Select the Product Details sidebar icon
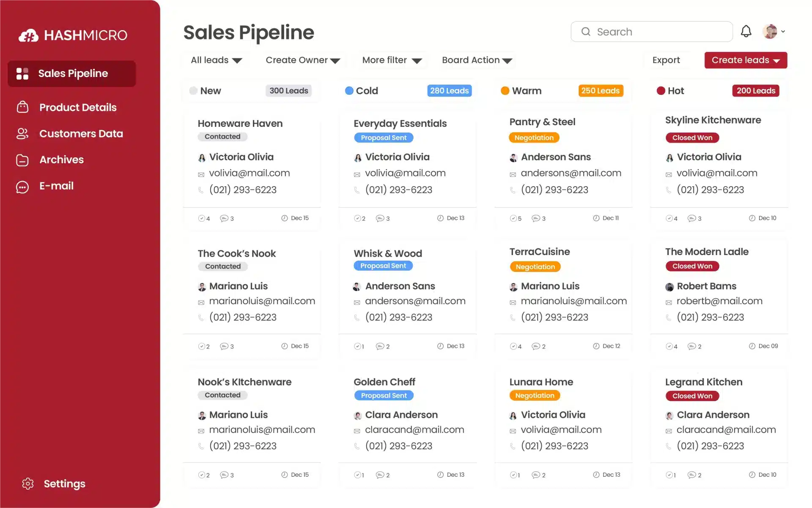The image size is (812, 508). [x=22, y=107]
